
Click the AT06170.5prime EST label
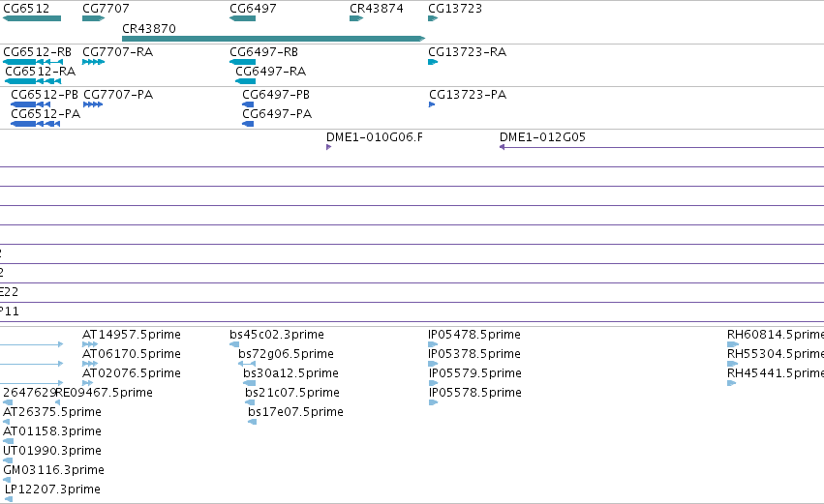coord(132,354)
